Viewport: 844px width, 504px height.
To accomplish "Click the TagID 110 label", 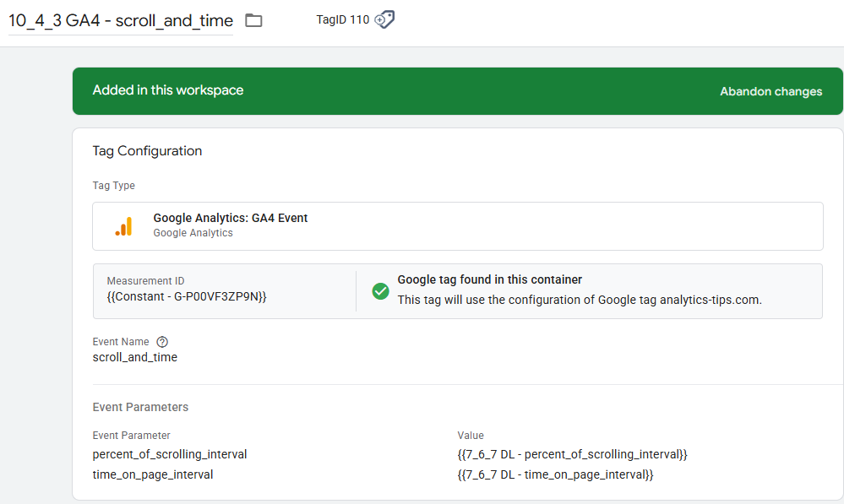I will tap(342, 19).
